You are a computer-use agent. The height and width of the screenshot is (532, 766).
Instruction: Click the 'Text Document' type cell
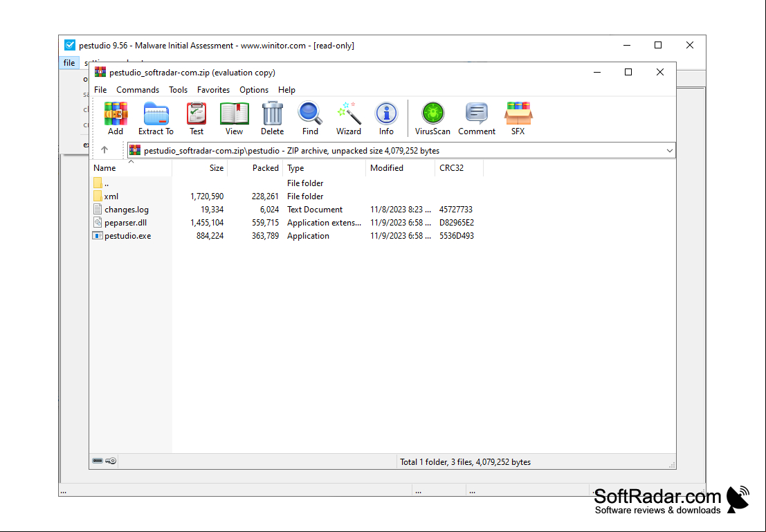315,210
